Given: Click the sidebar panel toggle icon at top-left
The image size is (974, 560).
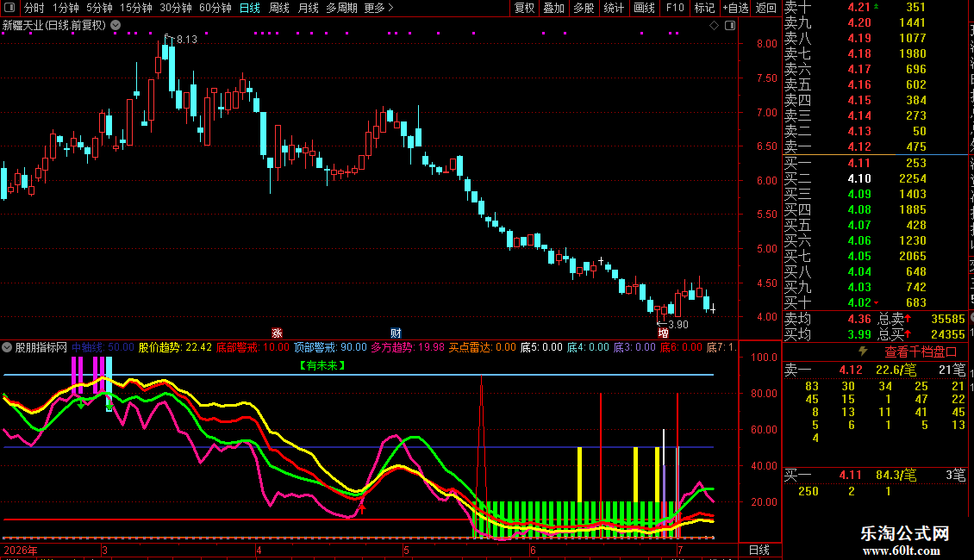Looking at the screenshot, I should click(9, 8).
